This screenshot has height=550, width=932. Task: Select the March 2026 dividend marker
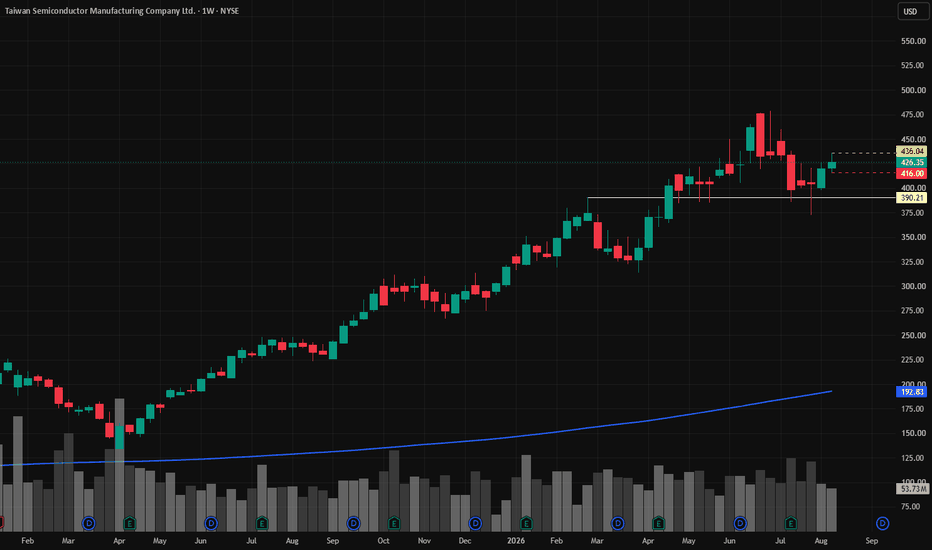coord(618,523)
